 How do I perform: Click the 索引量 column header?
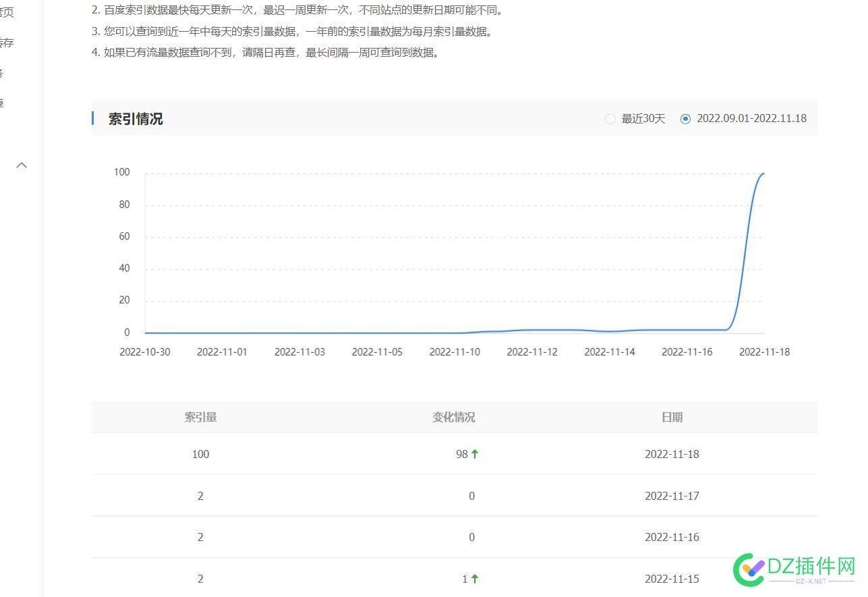click(x=200, y=417)
